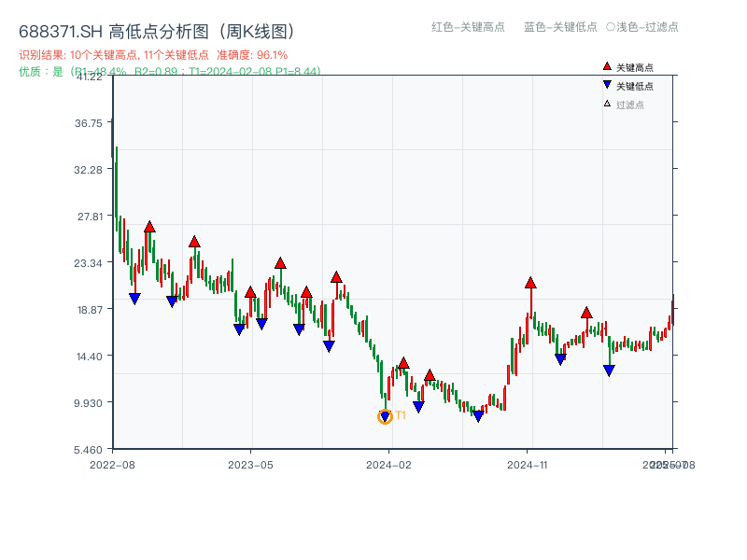The width and height of the screenshot is (747, 560).
Task: Click the first red key-high triangle near 2022-08
Action: 148,225
